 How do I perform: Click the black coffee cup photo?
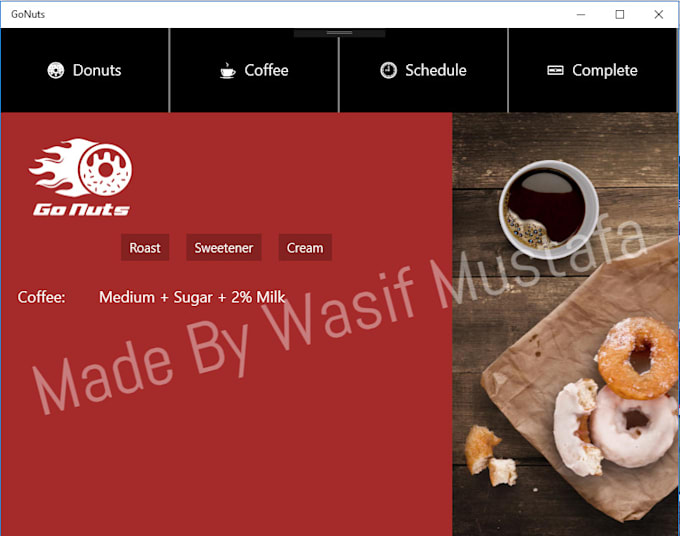[x=549, y=209]
